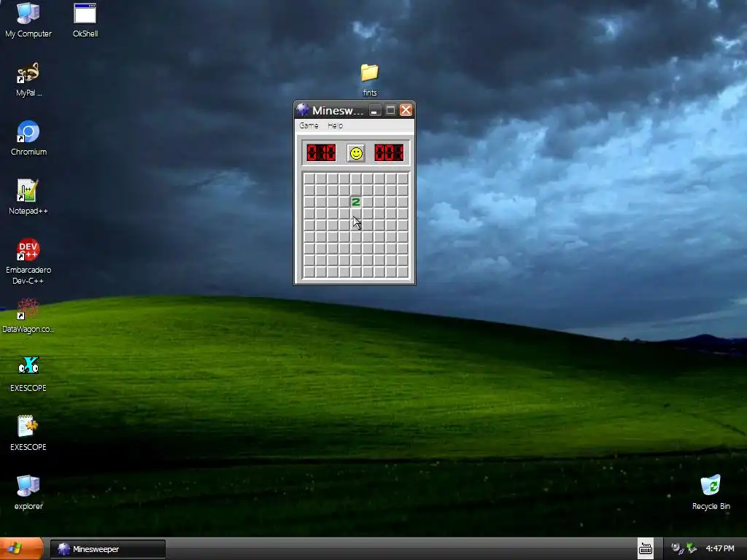Minimize the Minesweeper window
This screenshot has width=747, height=560.
(374, 111)
